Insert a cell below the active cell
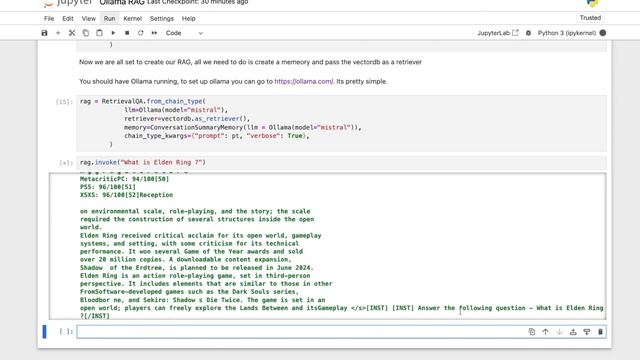640x360 pixels. point(587,332)
